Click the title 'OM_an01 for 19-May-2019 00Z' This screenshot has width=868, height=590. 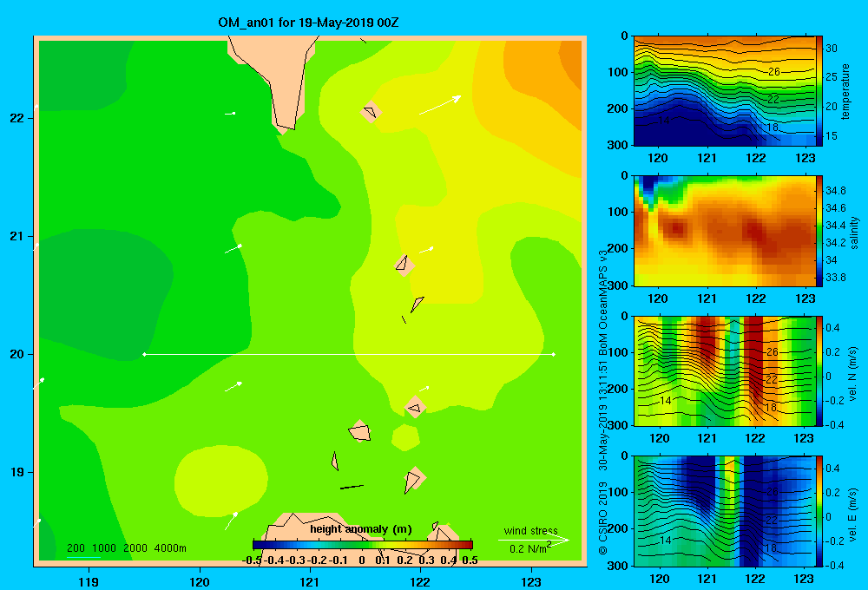click(x=308, y=23)
